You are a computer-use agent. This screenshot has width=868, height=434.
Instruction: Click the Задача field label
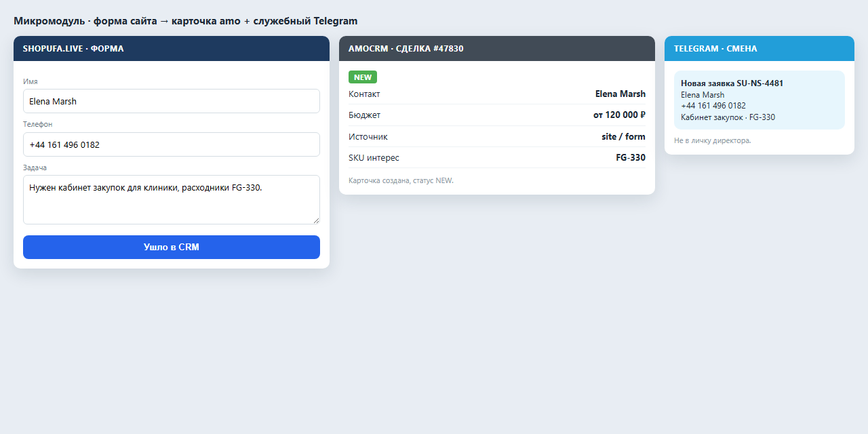tap(35, 167)
